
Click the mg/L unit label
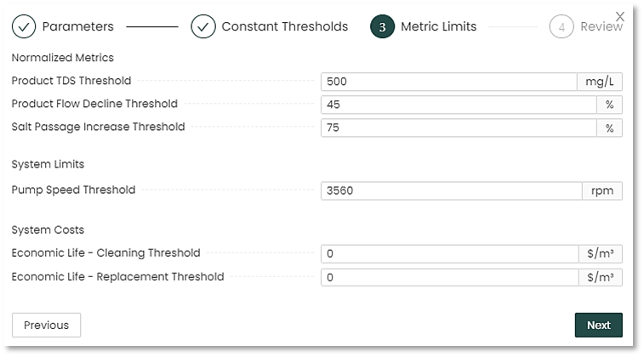click(x=600, y=82)
